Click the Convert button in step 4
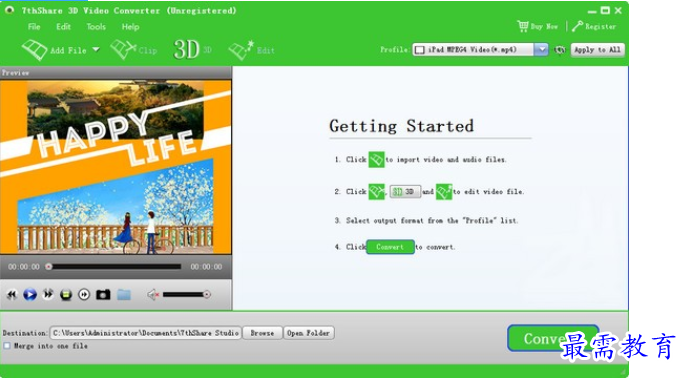 click(390, 247)
